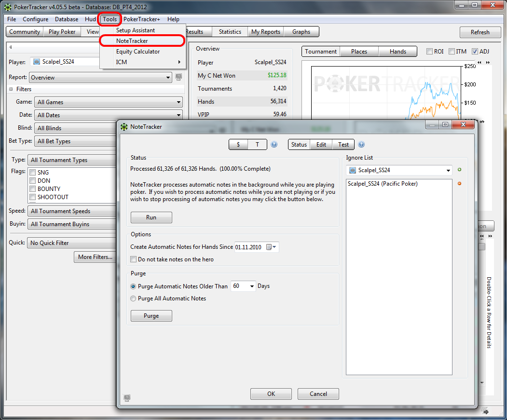507x420 pixels.
Task: Choose Setup Assistant from Tools menu
Action: coord(142,30)
